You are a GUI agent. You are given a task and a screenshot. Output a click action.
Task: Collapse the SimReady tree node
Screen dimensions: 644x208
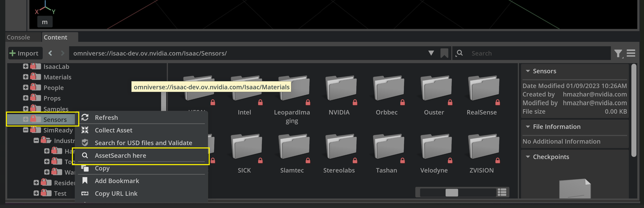26,130
